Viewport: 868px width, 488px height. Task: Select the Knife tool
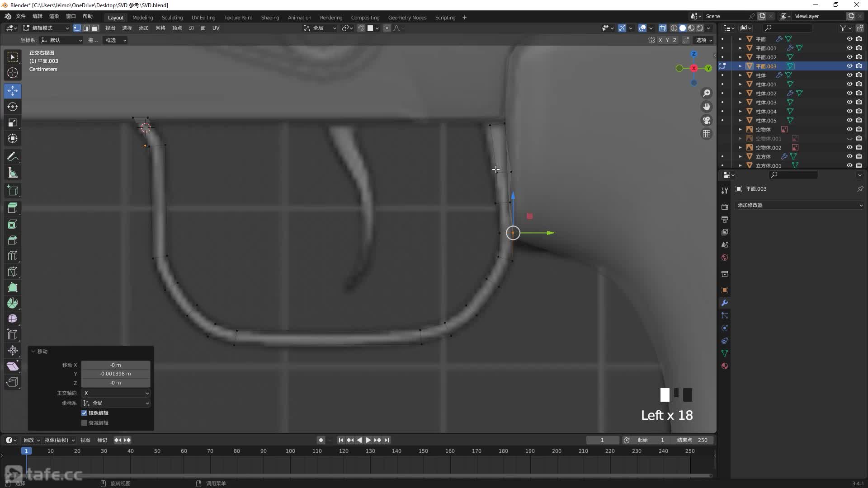tap(13, 272)
